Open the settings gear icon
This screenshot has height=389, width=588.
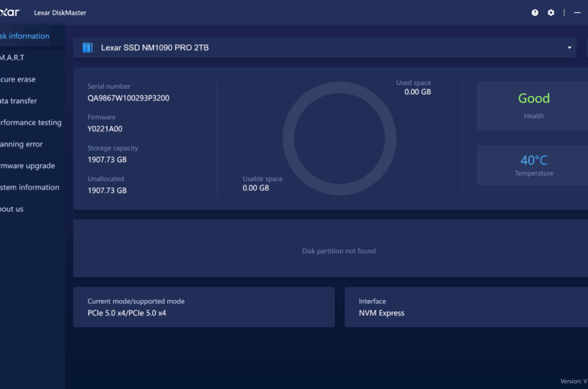coord(551,13)
